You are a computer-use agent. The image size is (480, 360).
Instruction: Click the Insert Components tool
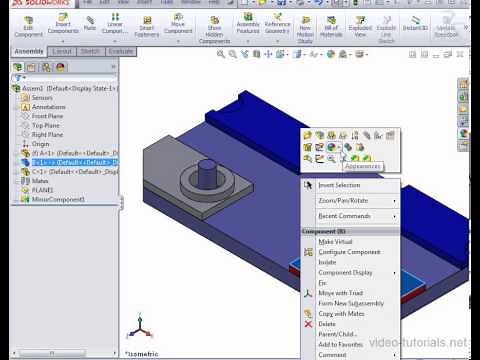63,23
